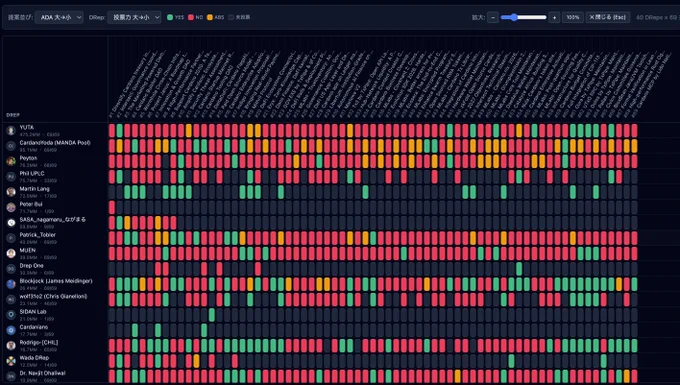The image size is (680, 385).
Task: Click YUTA's first red vote cell
Action: click(112, 131)
